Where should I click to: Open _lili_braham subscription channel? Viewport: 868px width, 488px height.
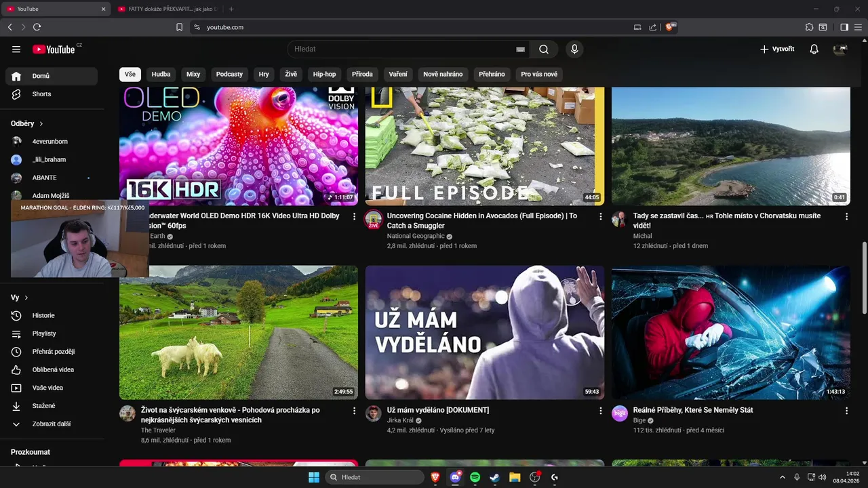[x=52, y=159]
